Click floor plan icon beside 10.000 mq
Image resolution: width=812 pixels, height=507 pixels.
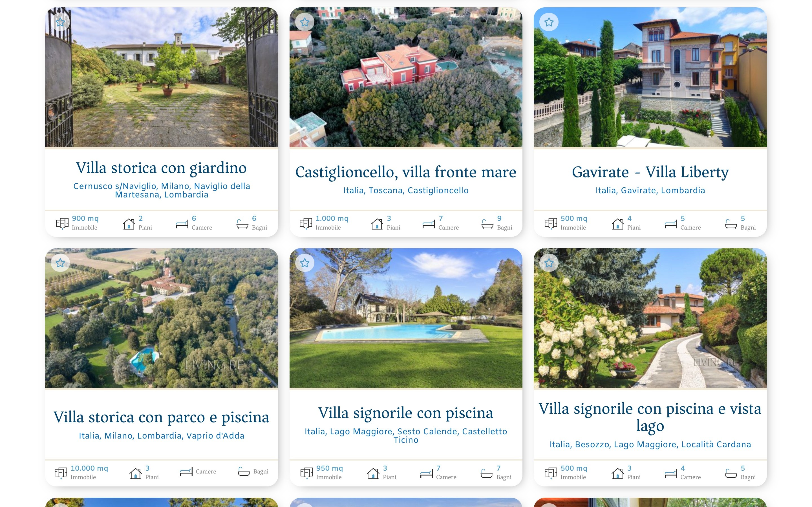(61, 473)
